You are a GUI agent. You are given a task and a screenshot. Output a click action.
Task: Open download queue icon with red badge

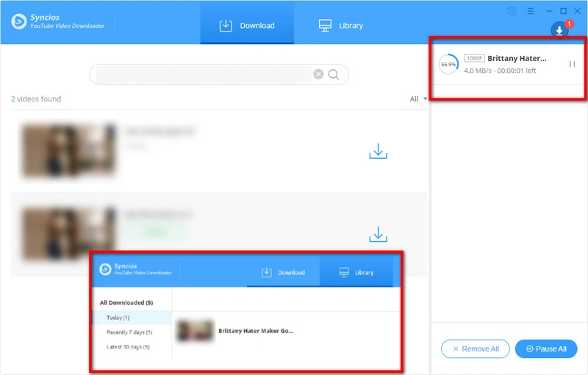point(561,30)
